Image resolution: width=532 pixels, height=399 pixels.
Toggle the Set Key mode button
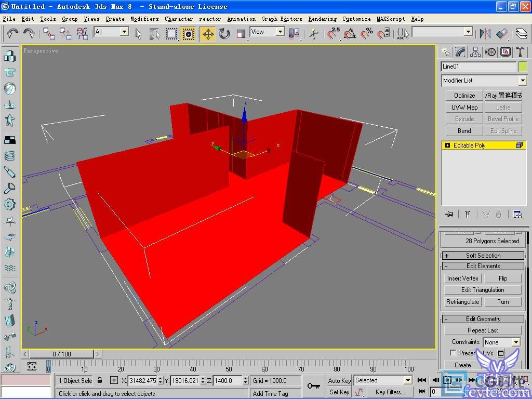click(339, 392)
